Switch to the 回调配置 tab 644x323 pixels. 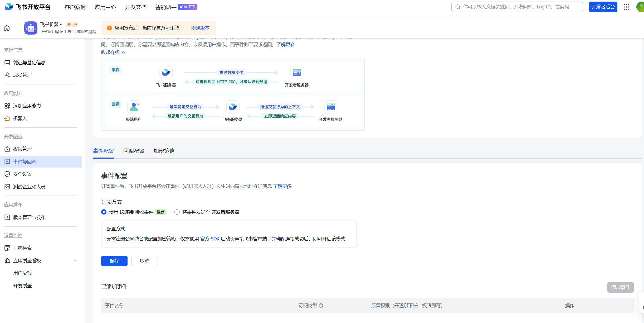pos(134,151)
